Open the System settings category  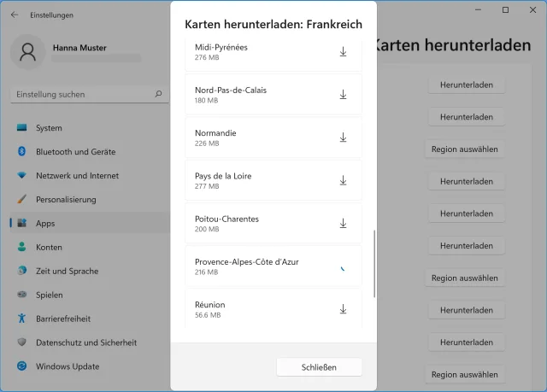[90, 128]
